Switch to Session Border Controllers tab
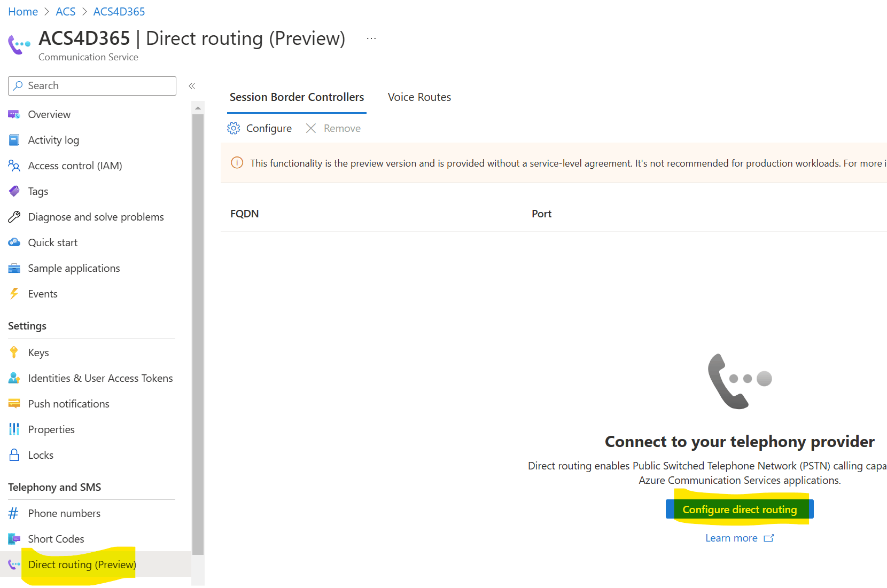The height and width of the screenshot is (588, 887). [x=297, y=97]
